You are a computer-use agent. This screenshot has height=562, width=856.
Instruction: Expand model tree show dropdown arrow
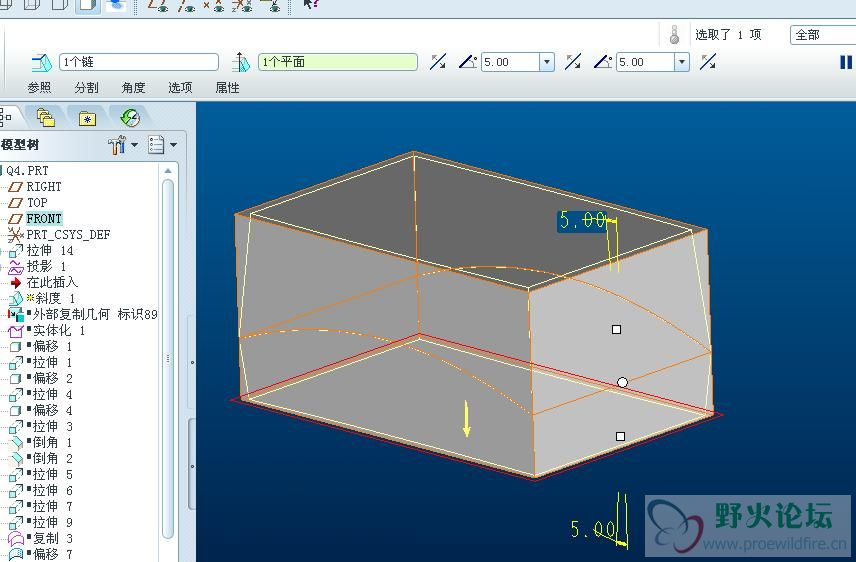coord(174,145)
